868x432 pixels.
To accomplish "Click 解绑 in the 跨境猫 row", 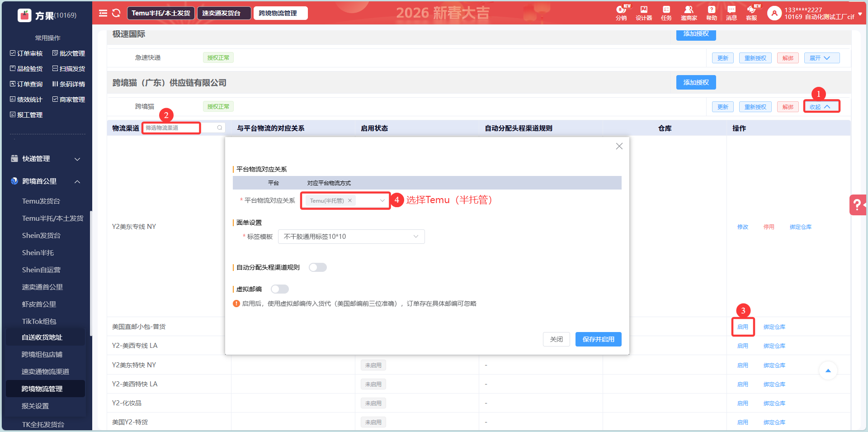I will [x=788, y=107].
